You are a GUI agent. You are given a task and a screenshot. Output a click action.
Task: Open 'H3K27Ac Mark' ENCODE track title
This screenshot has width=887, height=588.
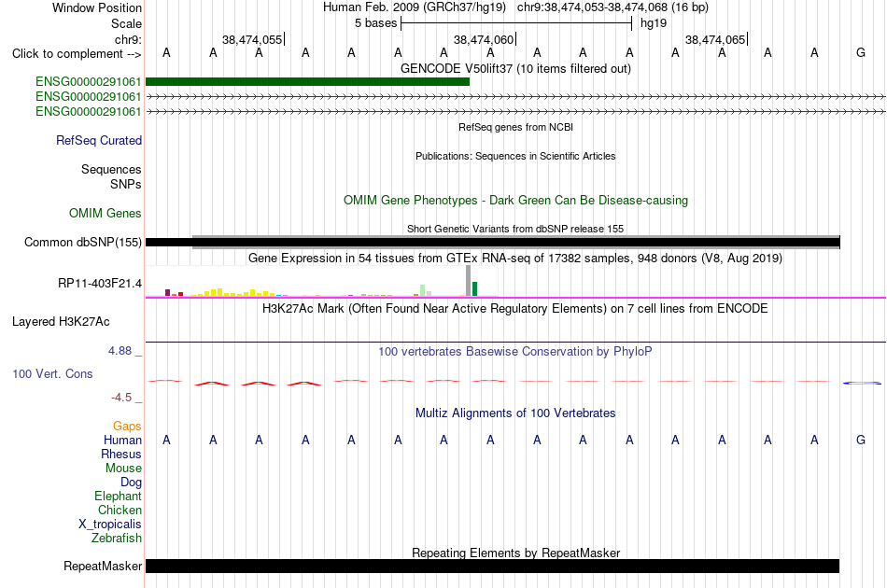[x=515, y=309]
